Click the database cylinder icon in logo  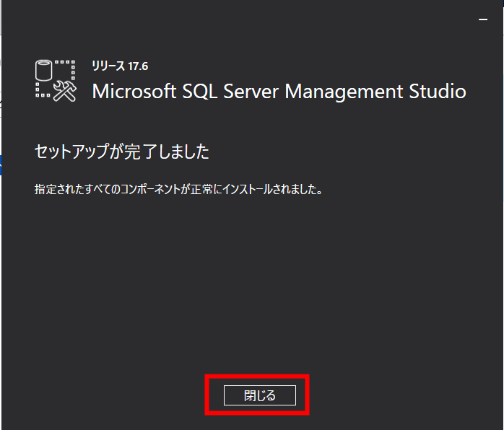coord(44,70)
